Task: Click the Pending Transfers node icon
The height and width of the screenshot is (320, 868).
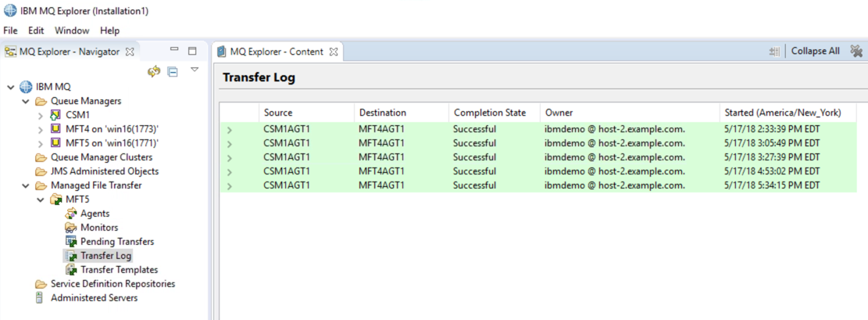Action: coord(71,242)
